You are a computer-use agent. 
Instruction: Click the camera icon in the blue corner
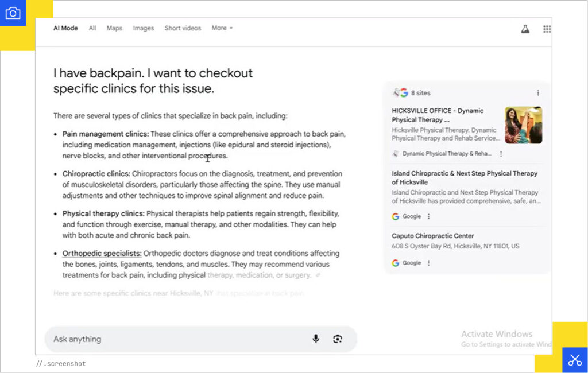tap(13, 13)
